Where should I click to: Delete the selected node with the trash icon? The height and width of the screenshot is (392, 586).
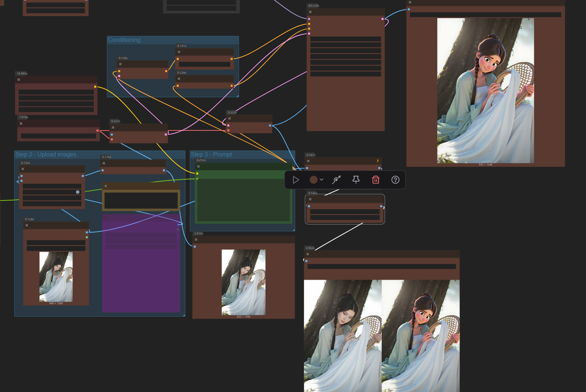(375, 180)
